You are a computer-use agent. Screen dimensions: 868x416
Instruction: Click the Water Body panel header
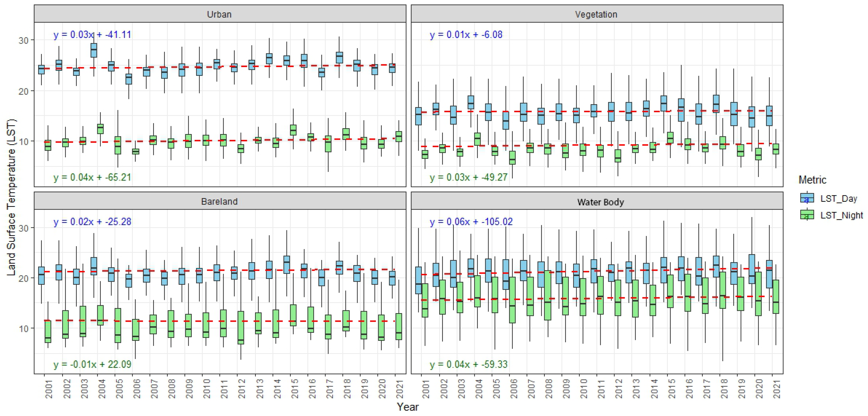point(600,202)
